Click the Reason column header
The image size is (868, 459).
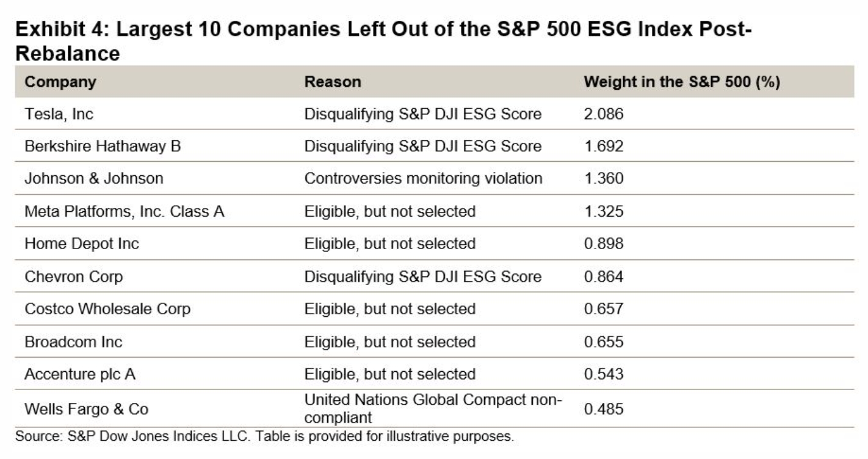click(x=333, y=82)
